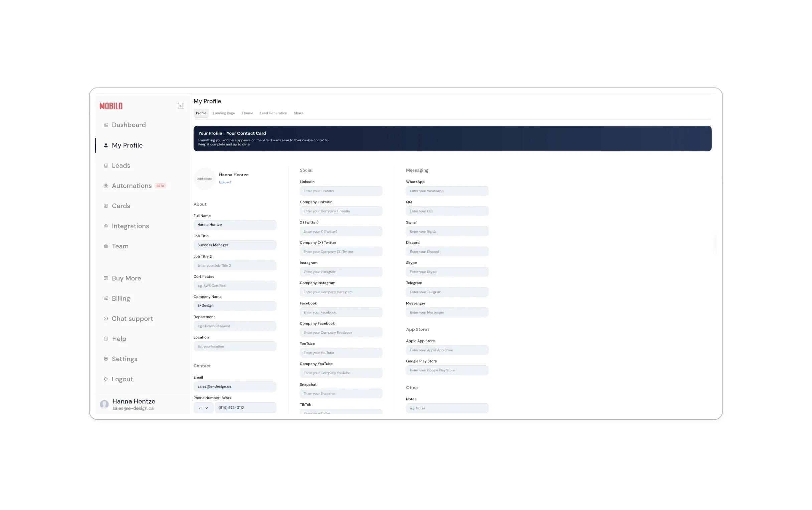The width and height of the screenshot is (812, 510).
Task: Click the Certificates input field
Action: tap(235, 286)
